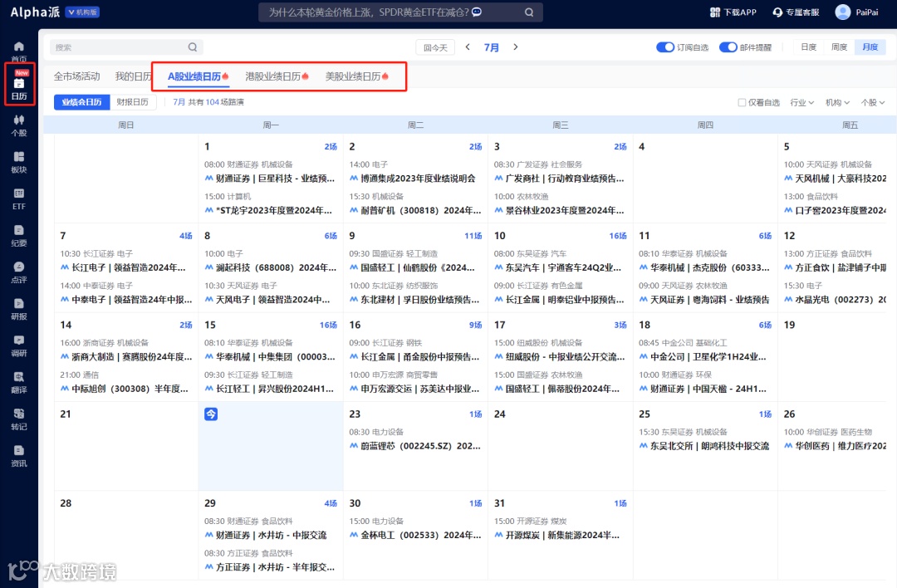Open the 日历 calendar sidebar icon
This screenshot has height=588, width=897.
tap(19, 84)
